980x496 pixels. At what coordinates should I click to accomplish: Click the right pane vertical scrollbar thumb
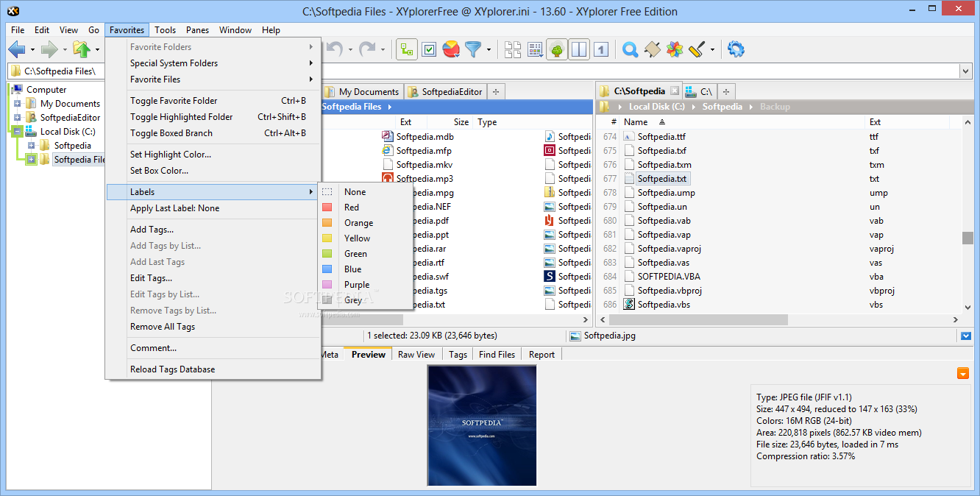[x=967, y=238]
